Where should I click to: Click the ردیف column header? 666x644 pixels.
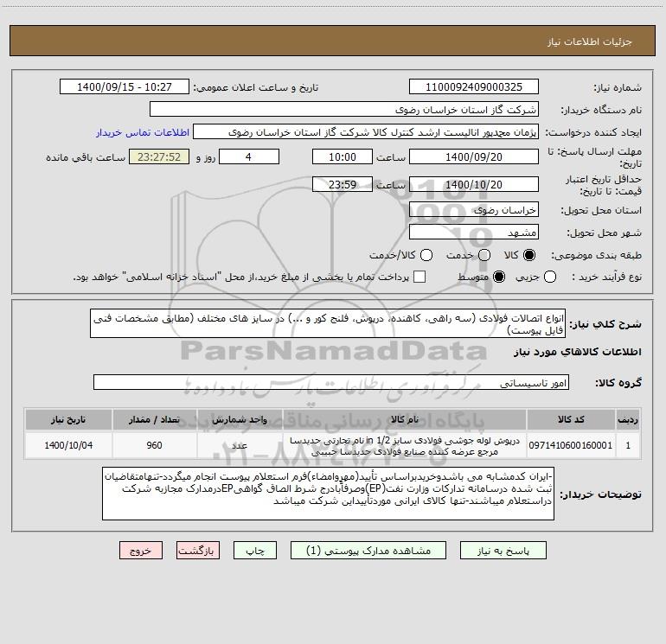coord(628,420)
